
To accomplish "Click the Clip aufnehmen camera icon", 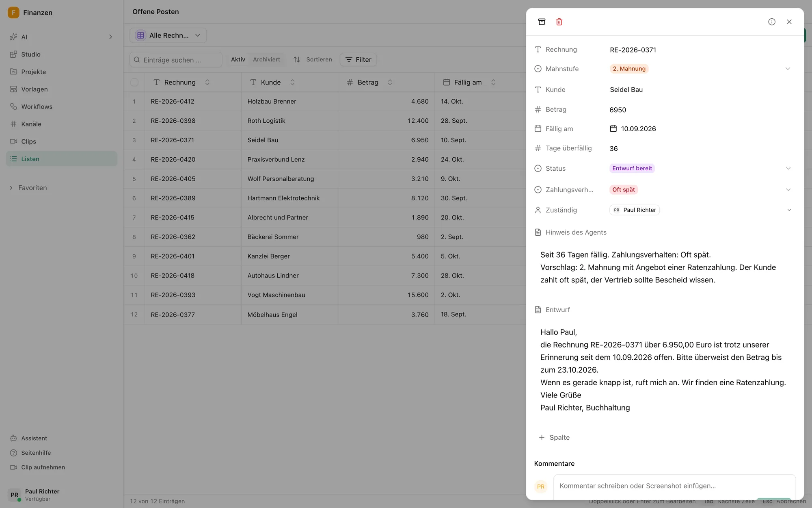I will click(13, 467).
